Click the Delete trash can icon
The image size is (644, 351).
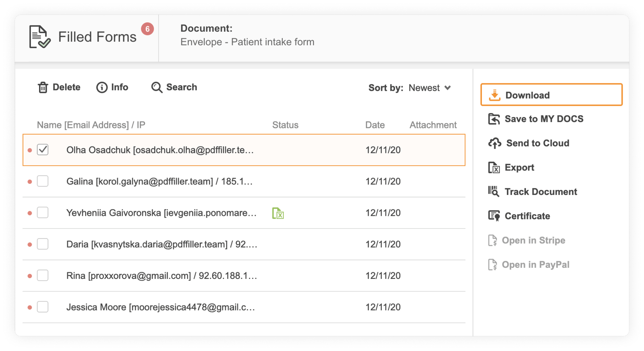(x=43, y=88)
